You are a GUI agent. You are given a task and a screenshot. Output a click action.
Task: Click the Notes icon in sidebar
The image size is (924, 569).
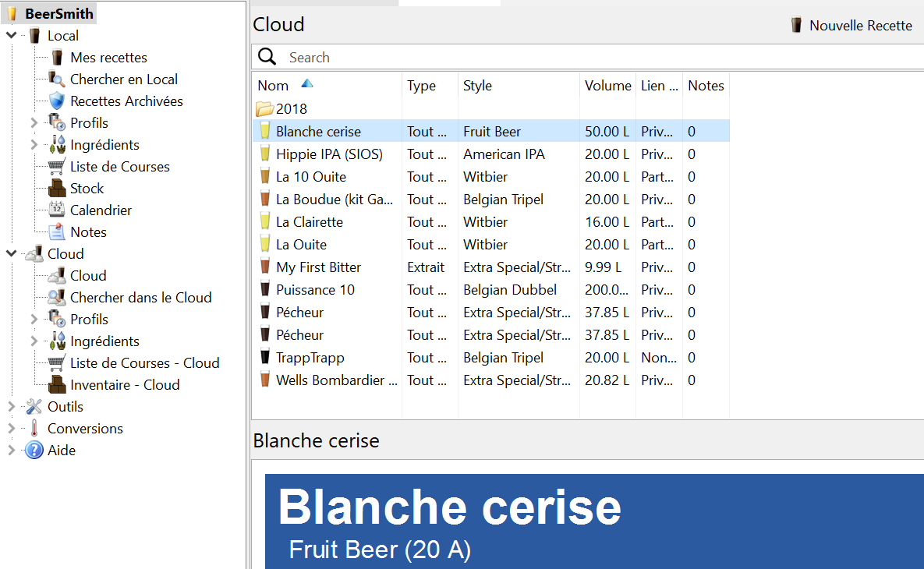(x=57, y=232)
